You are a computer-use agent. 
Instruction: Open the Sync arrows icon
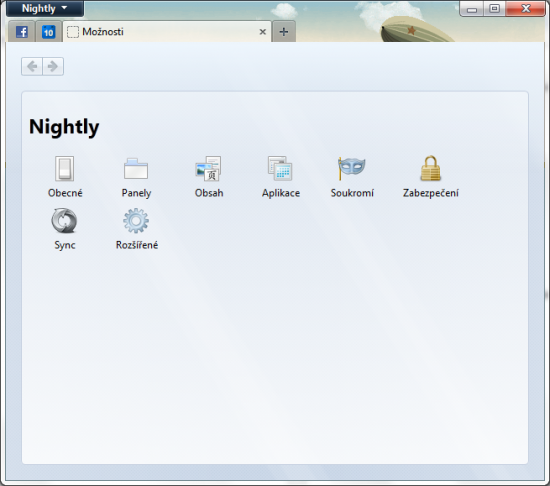[65, 221]
